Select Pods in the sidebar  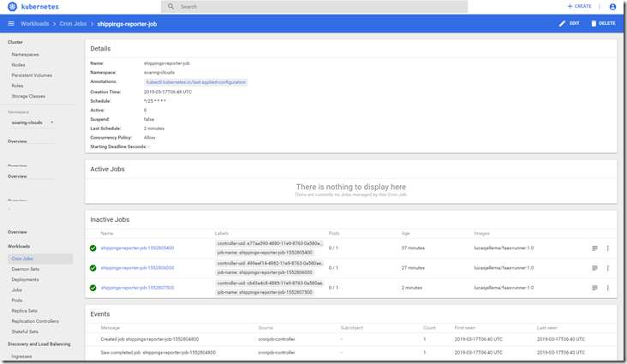[x=17, y=301]
